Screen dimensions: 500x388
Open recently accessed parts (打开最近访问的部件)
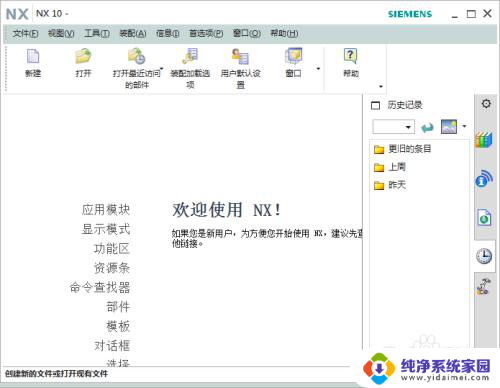tap(136, 57)
